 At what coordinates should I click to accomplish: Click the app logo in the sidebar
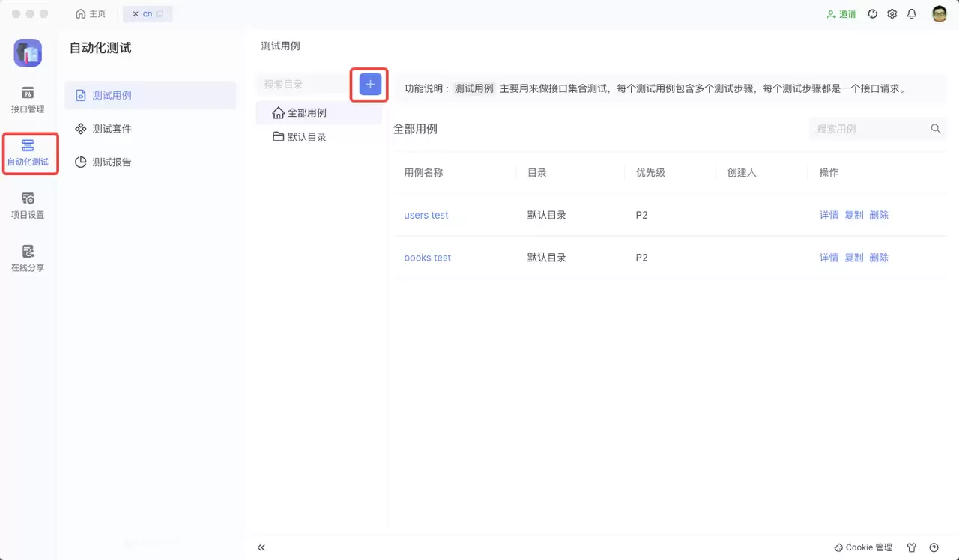[x=28, y=53]
